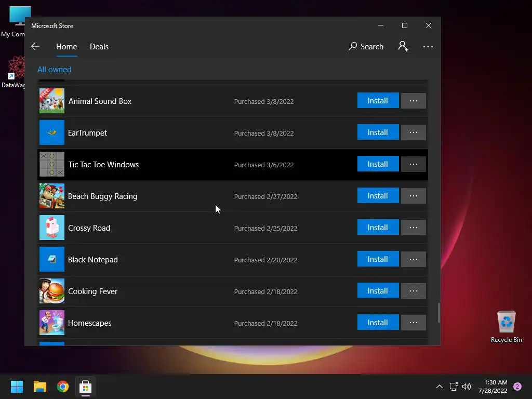Install Homescapes
532x399 pixels.
click(378, 322)
